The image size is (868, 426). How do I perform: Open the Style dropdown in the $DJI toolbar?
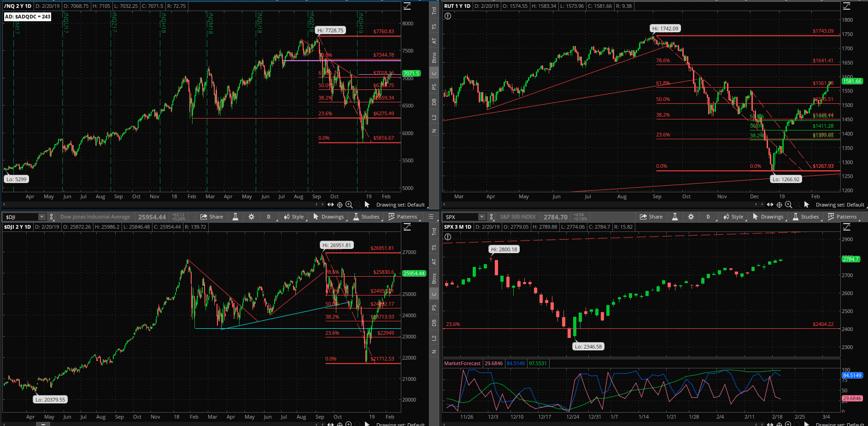click(294, 217)
